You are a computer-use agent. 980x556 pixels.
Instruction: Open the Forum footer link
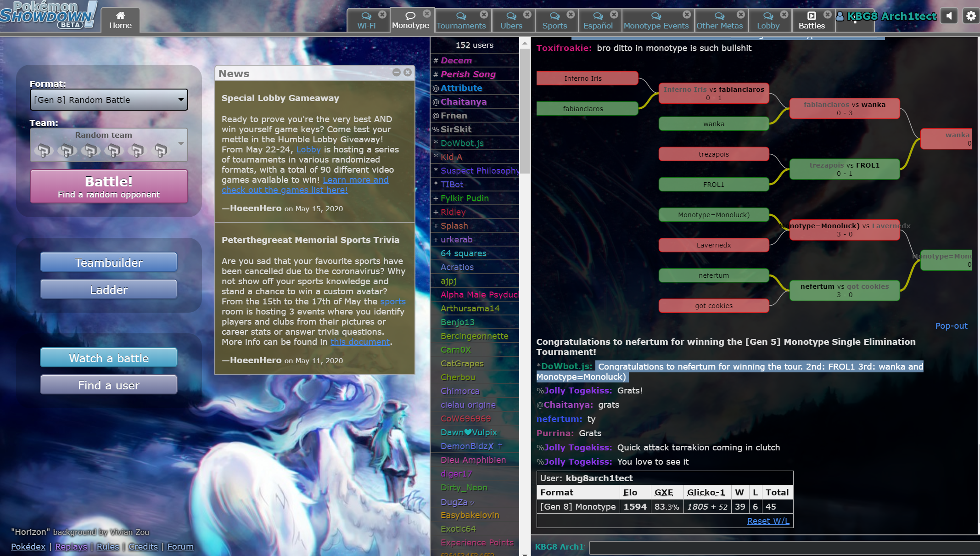(x=180, y=546)
